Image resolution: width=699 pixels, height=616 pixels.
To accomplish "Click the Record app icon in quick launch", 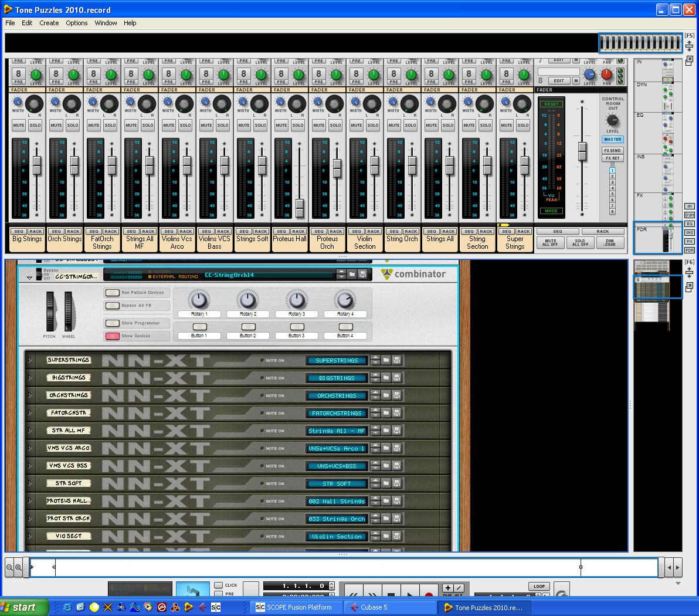I will pyautogui.click(x=189, y=607).
